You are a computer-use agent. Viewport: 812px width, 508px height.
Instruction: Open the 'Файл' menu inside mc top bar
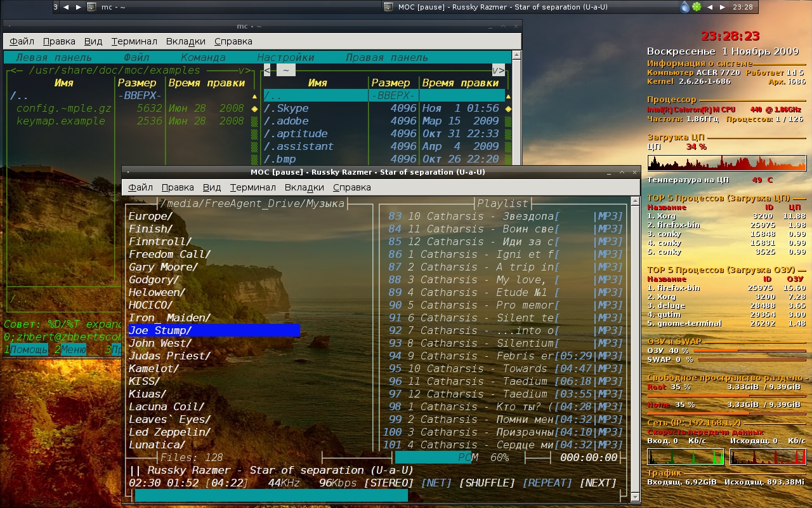[136, 57]
